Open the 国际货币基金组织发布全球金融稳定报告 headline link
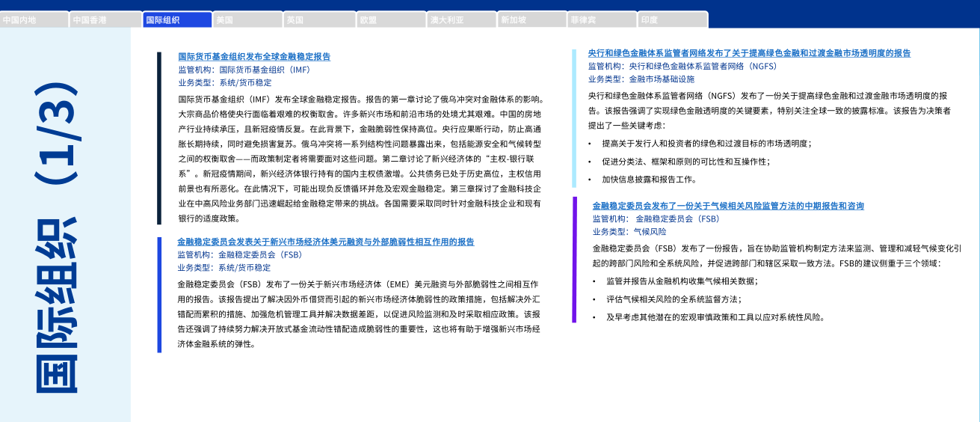Screen dimensions: 980x422 [254, 56]
